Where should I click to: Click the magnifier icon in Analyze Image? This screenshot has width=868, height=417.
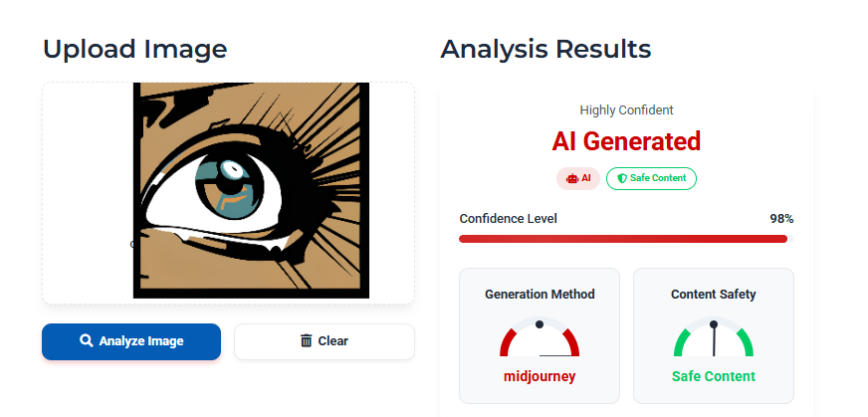tap(86, 340)
